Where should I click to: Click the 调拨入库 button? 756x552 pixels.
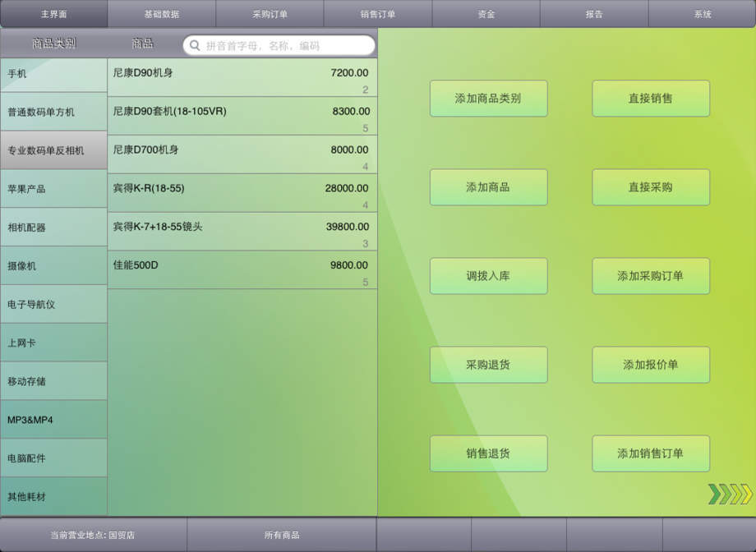[488, 276]
